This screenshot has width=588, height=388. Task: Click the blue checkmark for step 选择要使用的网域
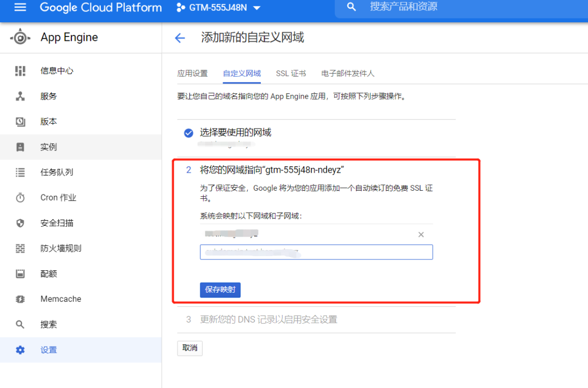coord(188,133)
